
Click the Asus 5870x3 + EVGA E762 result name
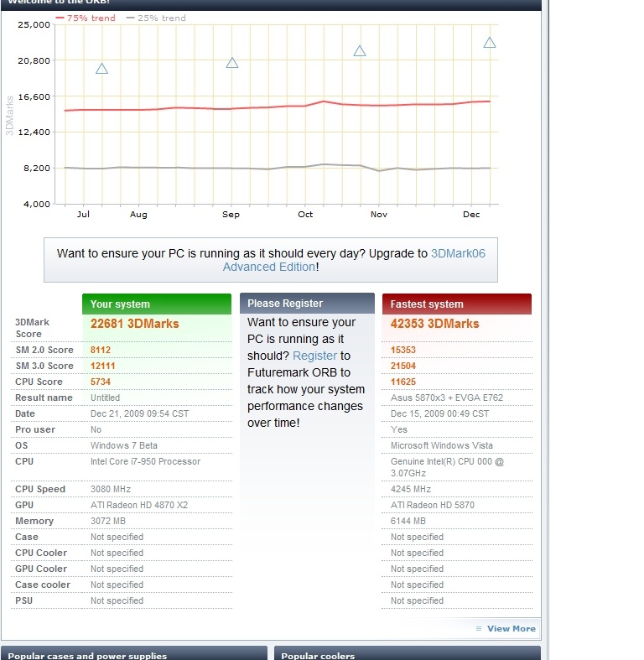447,398
